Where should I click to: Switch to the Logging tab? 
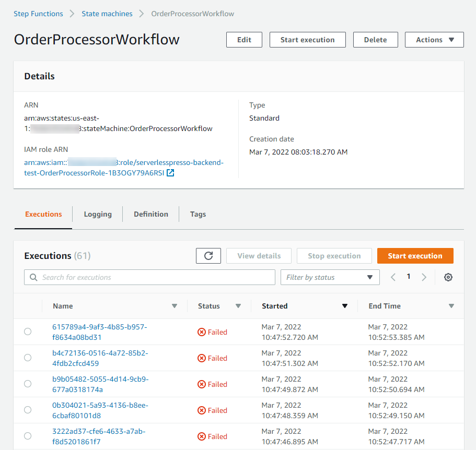(98, 214)
